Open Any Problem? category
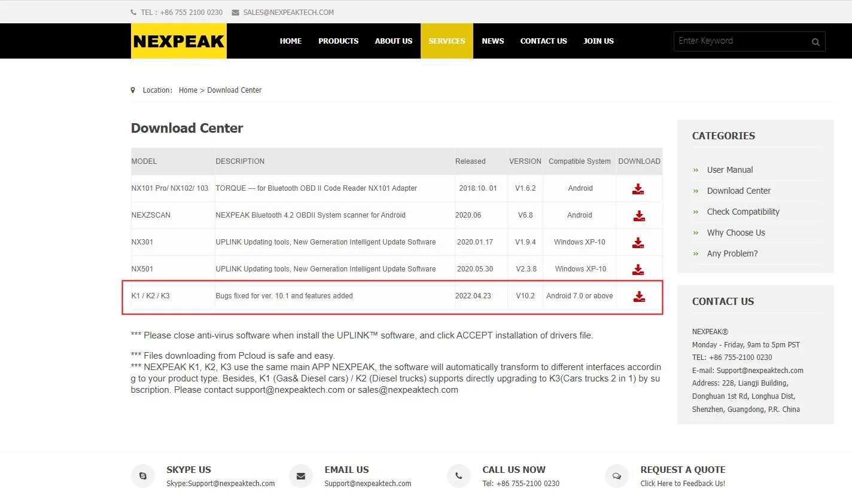 (732, 253)
